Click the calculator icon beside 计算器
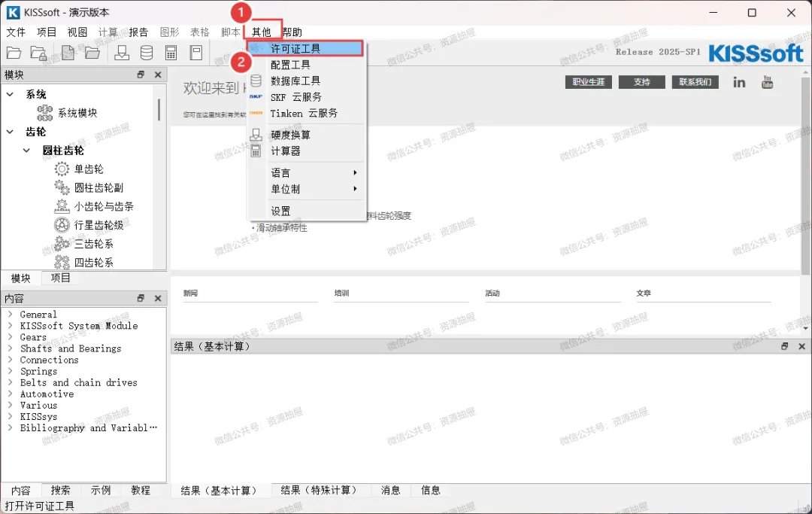 (x=256, y=151)
